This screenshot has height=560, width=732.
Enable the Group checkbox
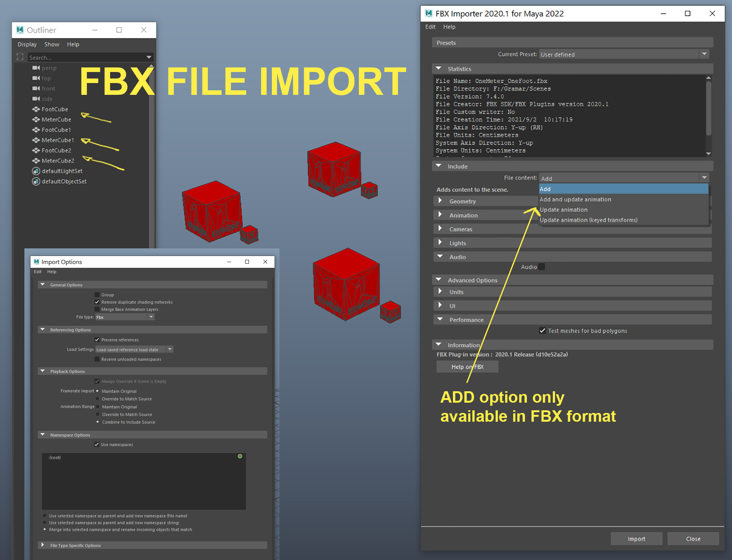(97, 294)
